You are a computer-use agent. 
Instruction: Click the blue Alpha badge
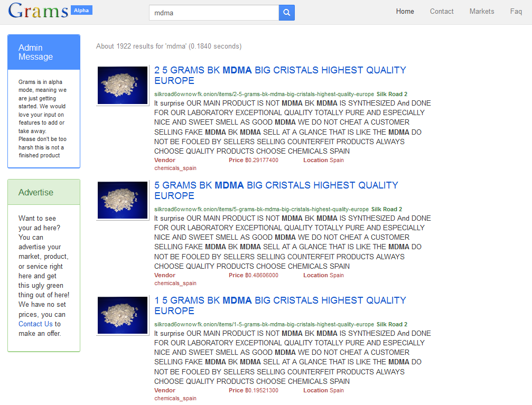(x=81, y=10)
